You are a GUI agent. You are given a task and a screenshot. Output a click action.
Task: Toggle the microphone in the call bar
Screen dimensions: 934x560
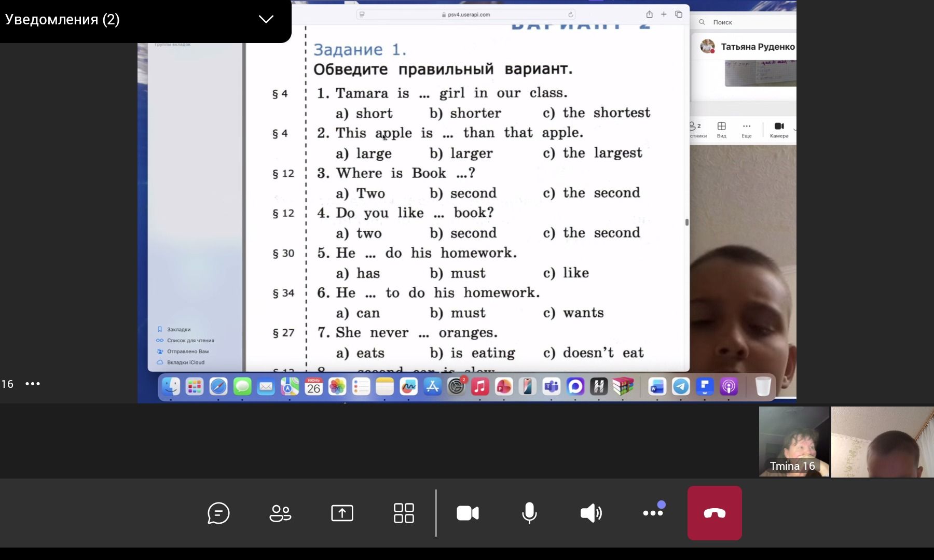(529, 513)
